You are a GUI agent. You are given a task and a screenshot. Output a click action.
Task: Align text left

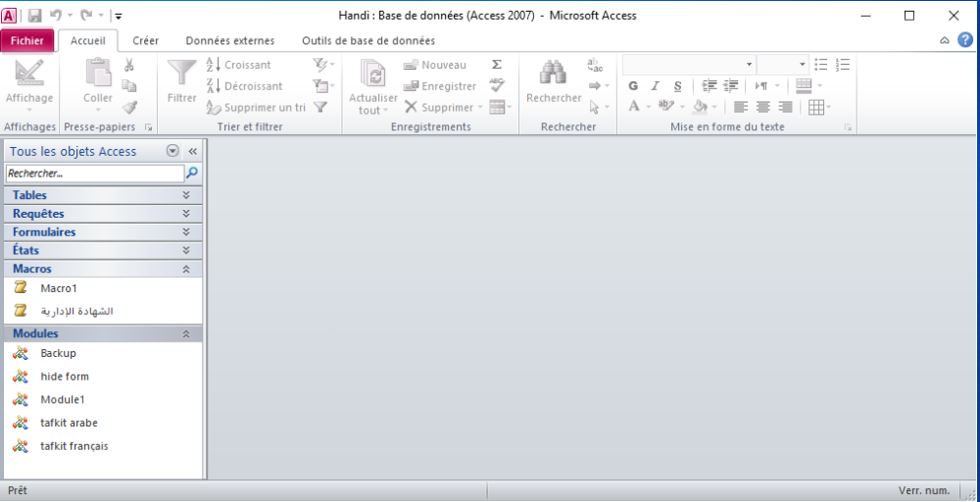tap(741, 107)
